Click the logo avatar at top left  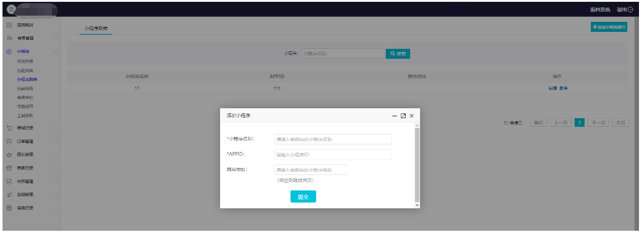click(11, 10)
